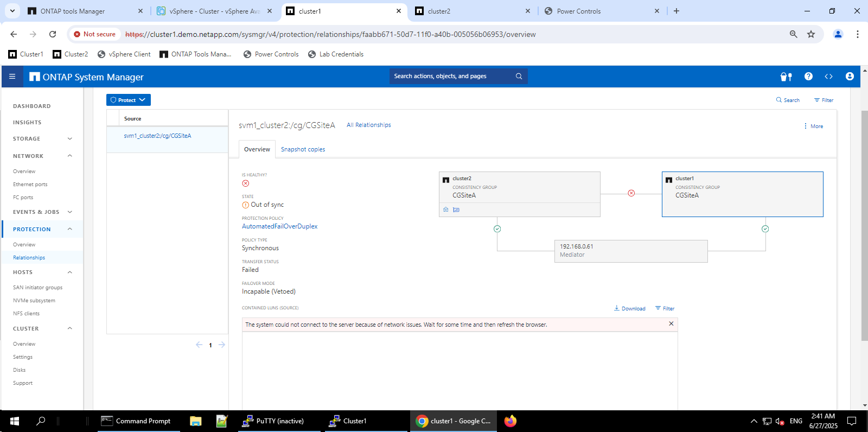This screenshot has height=432, width=868.
Task: Open the user account icon in header
Action: pos(850,77)
